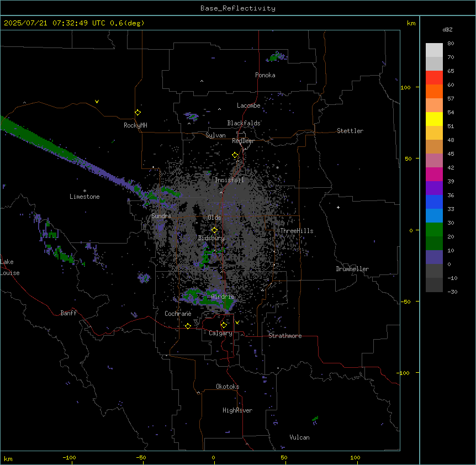Screen dimensions: 476x465
Task: Click the yellow diamond marker above Calgary label
Action: 224,325
